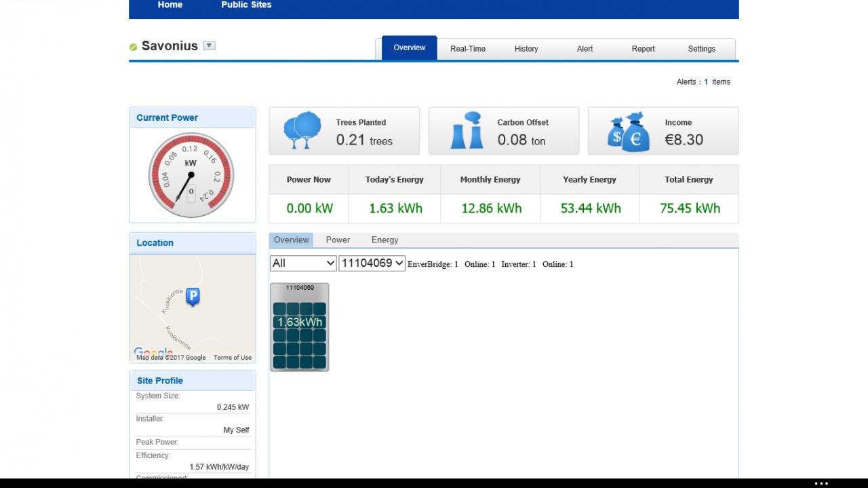Open the 11104069 device dropdown
Screen dimensions: 868x488
coord(372,263)
